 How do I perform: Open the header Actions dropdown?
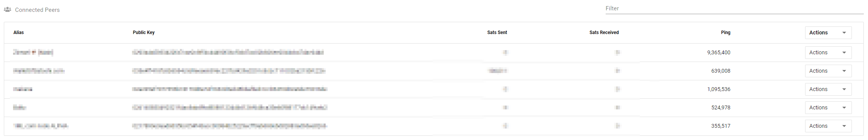pos(828,33)
